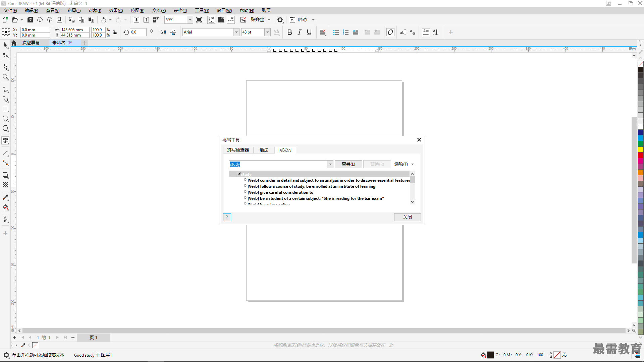Click the 关闭 button in dialog
644x362 pixels.
point(407,217)
